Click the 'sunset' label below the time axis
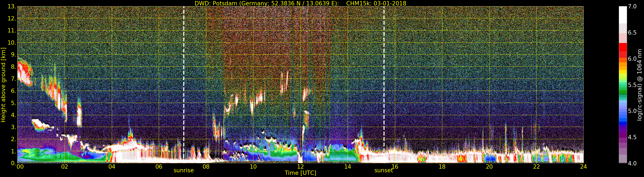Image resolution: width=644 pixels, height=177 pixels. [384, 170]
